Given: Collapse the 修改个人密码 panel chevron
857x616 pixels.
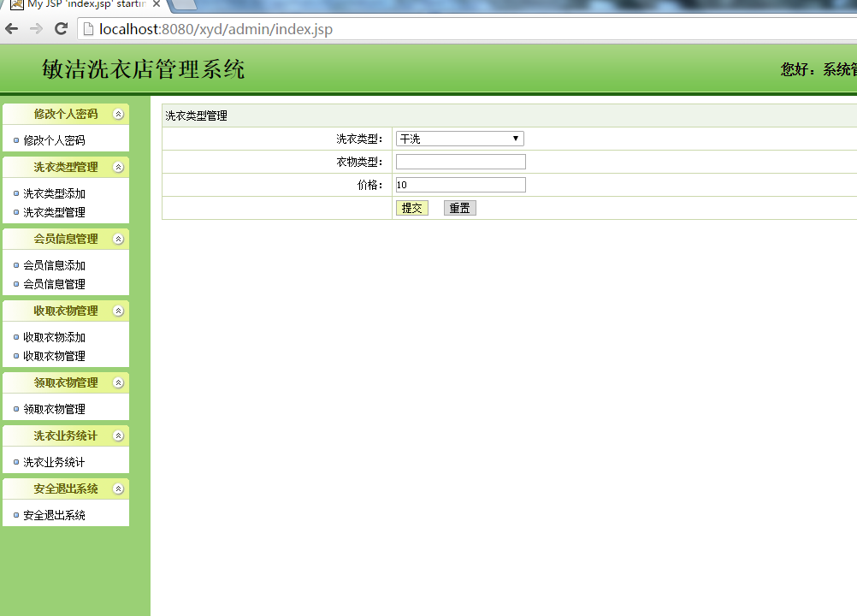Looking at the screenshot, I should 118,114.
